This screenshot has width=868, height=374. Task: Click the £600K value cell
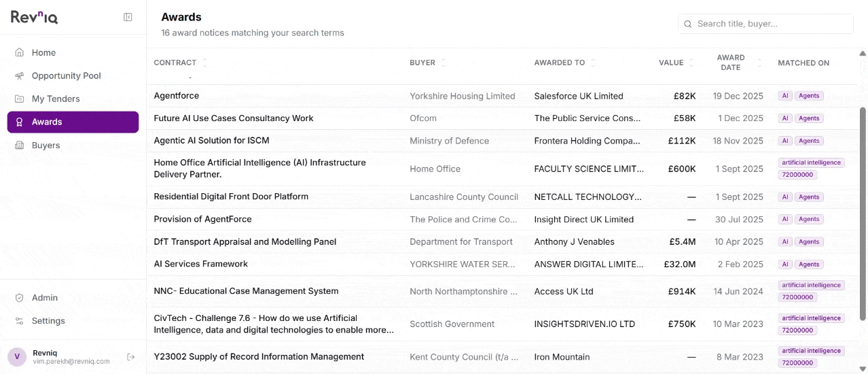682,169
